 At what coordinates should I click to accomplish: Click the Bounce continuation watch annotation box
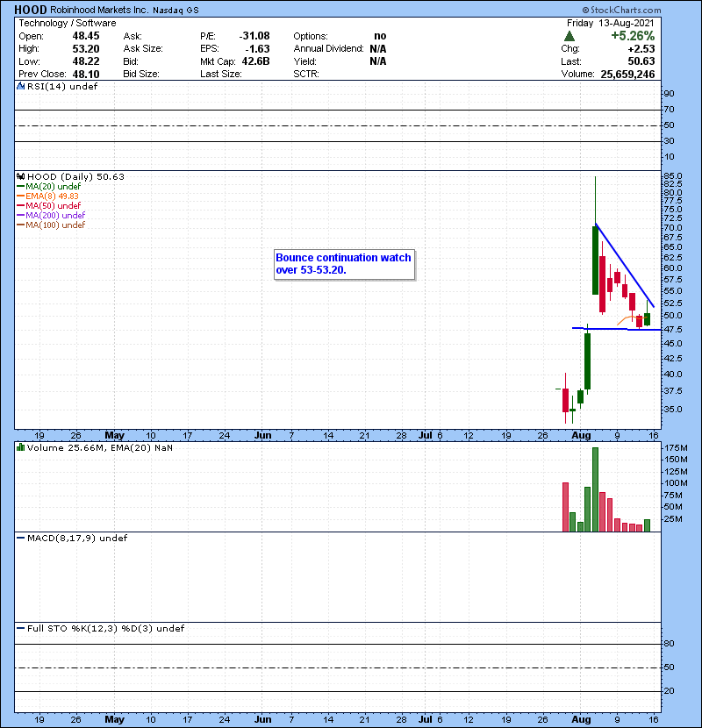coord(344,264)
